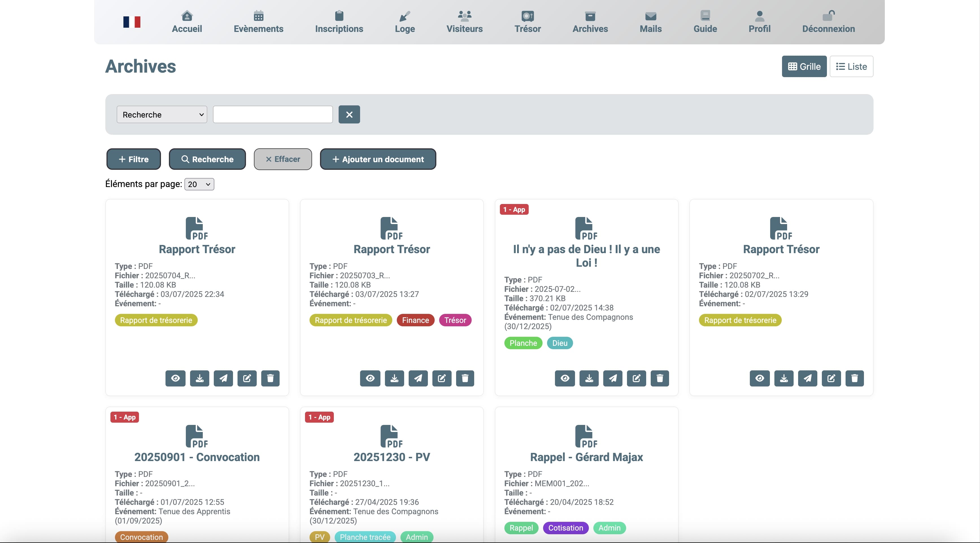Image resolution: width=980 pixels, height=543 pixels.
Task: Switch to Liste view
Action: [851, 67]
